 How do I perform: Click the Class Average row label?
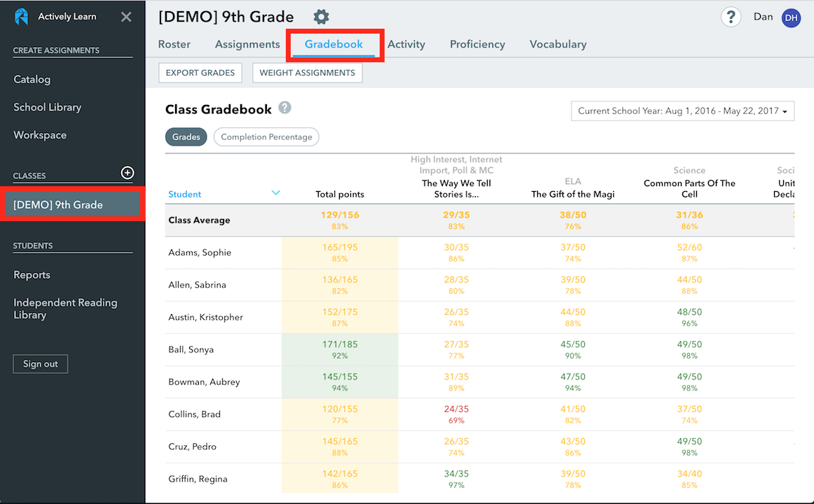(200, 220)
